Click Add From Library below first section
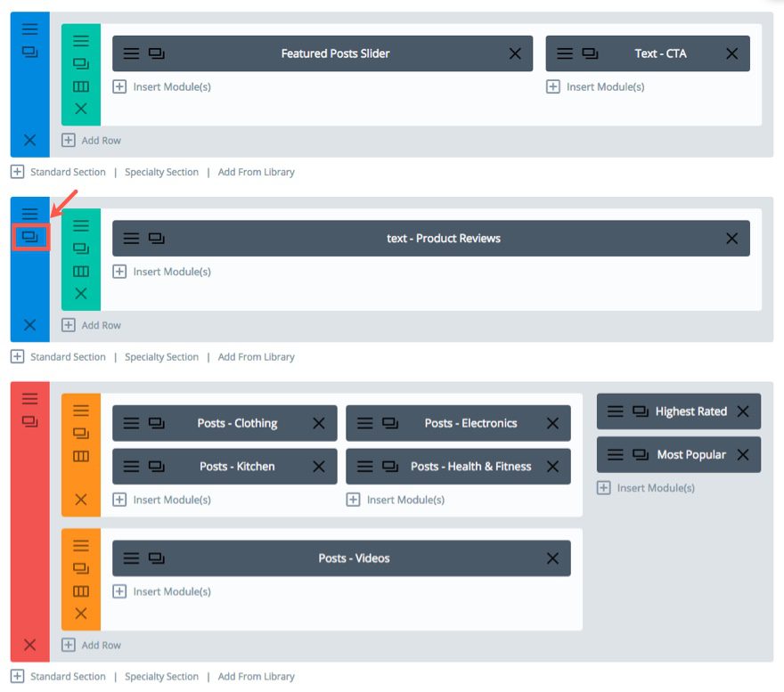 256,172
